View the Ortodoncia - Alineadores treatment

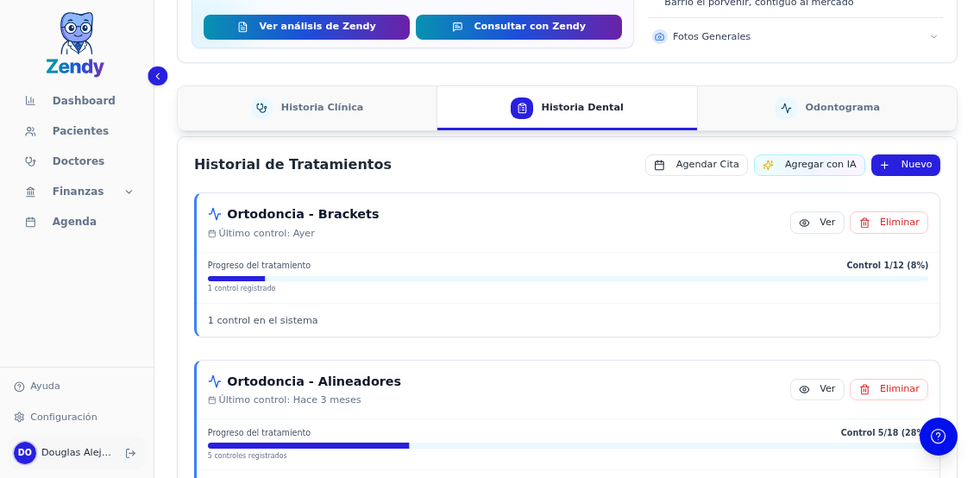click(817, 389)
